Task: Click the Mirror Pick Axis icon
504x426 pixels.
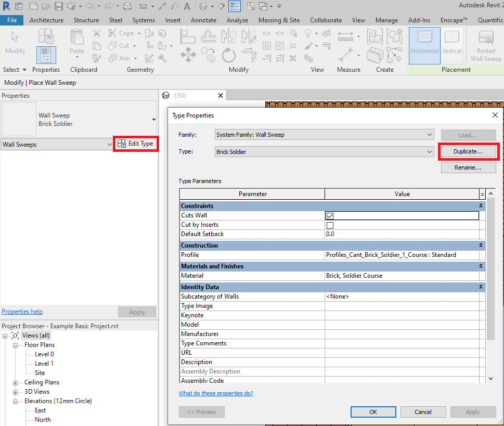Action: pyautogui.click(x=228, y=36)
